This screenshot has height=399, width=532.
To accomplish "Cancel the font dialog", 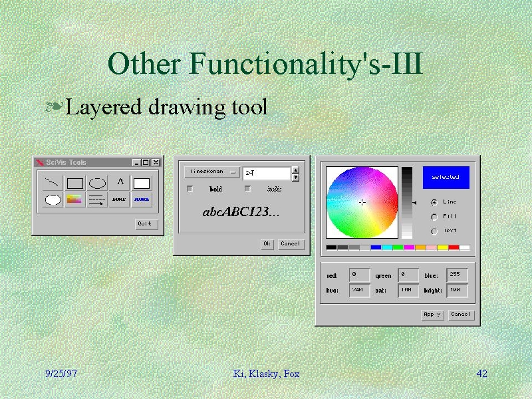I will pos(291,244).
